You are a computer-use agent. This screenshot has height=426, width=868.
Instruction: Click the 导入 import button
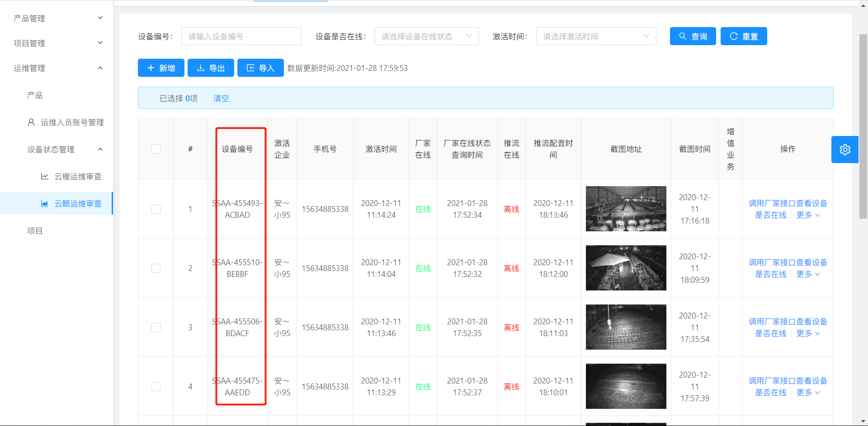pos(260,68)
